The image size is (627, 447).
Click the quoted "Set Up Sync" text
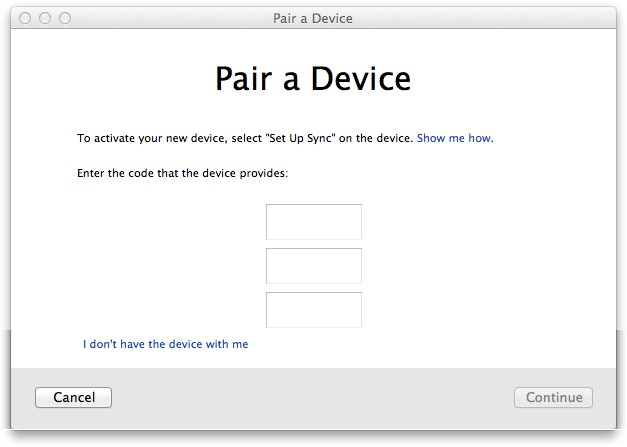[300, 138]
